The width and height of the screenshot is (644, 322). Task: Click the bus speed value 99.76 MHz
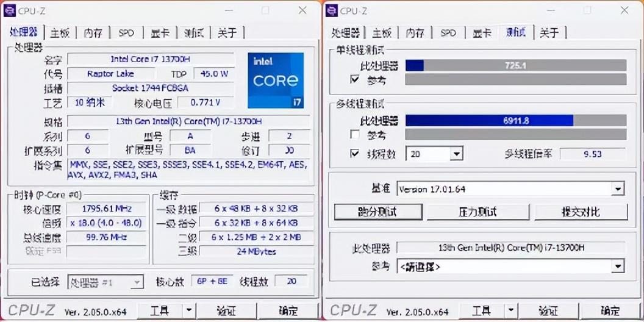[x=106, y=237]
